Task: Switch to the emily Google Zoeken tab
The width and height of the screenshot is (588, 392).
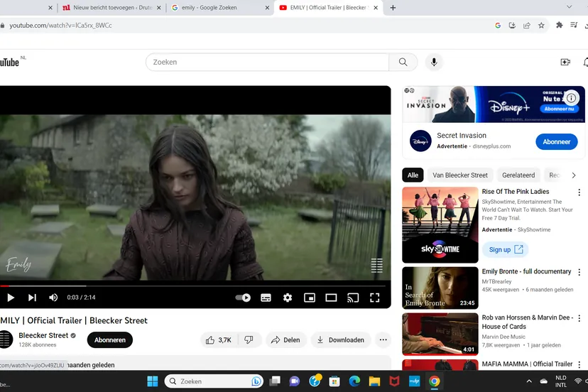Action: coord(217,8)
